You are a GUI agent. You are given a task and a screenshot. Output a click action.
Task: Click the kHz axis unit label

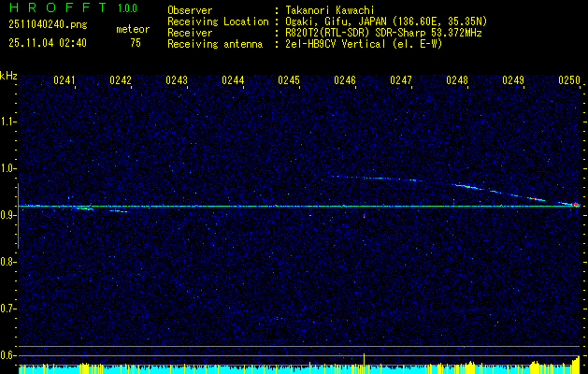(x=8, y=76)
